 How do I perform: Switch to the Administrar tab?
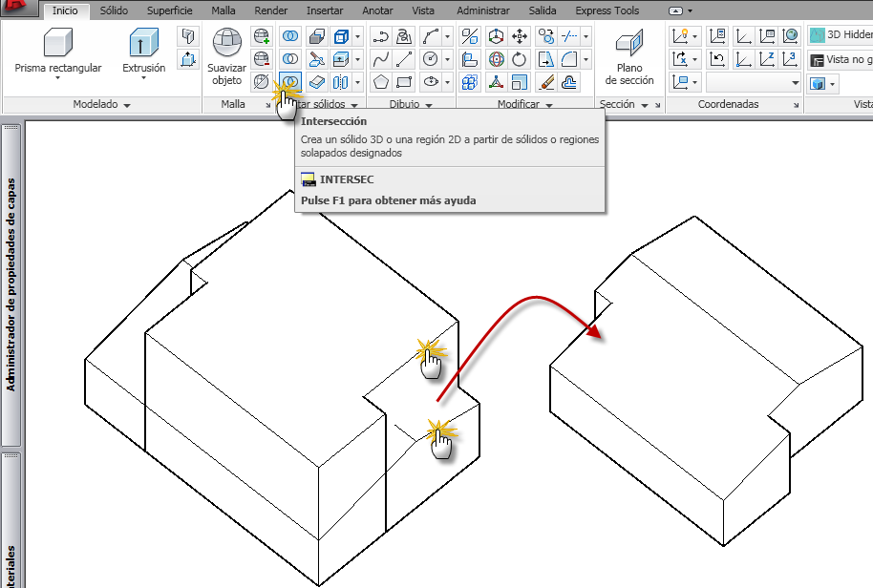coord(482,10)
